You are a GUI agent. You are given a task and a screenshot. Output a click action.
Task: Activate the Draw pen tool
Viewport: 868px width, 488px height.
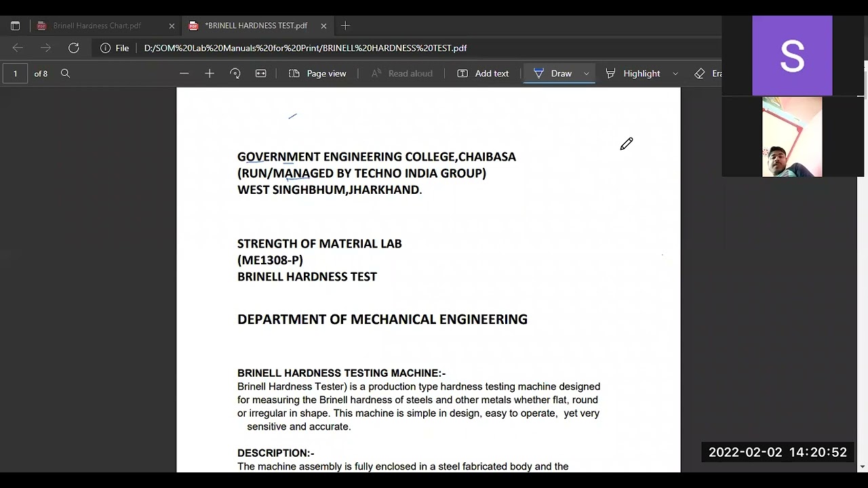553,73
